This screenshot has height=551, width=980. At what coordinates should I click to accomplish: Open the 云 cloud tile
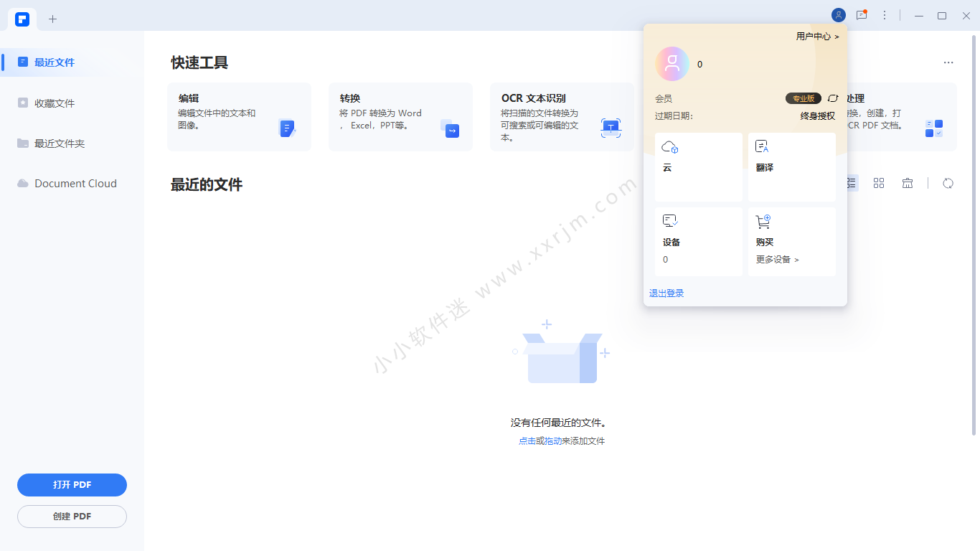click(699, 167)
